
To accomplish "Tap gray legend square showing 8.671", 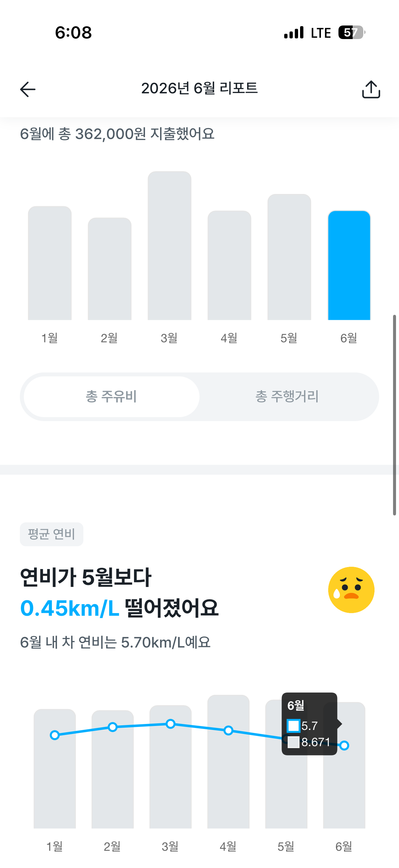I will pyautogui.click(x=293, y=742).
